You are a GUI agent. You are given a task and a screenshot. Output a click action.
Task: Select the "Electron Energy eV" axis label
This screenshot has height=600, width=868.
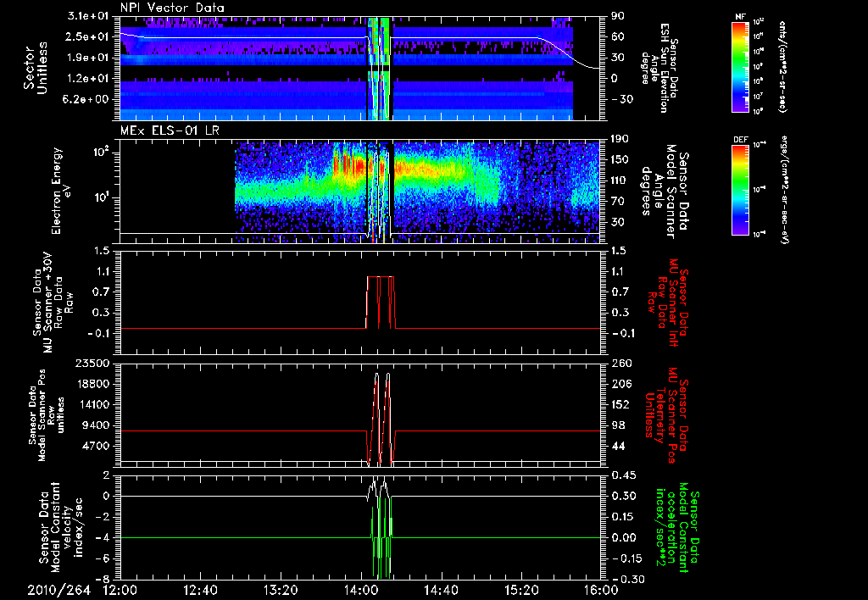63,191
